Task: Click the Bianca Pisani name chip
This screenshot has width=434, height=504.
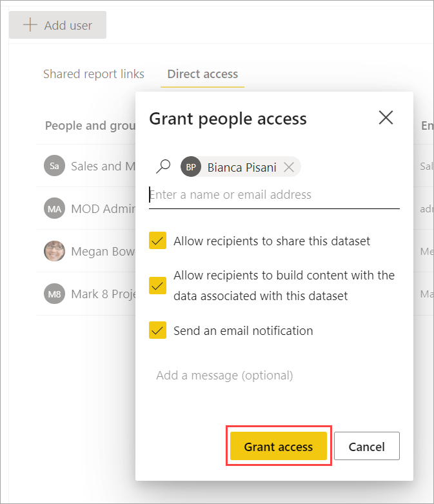Action: coord(242,168)
